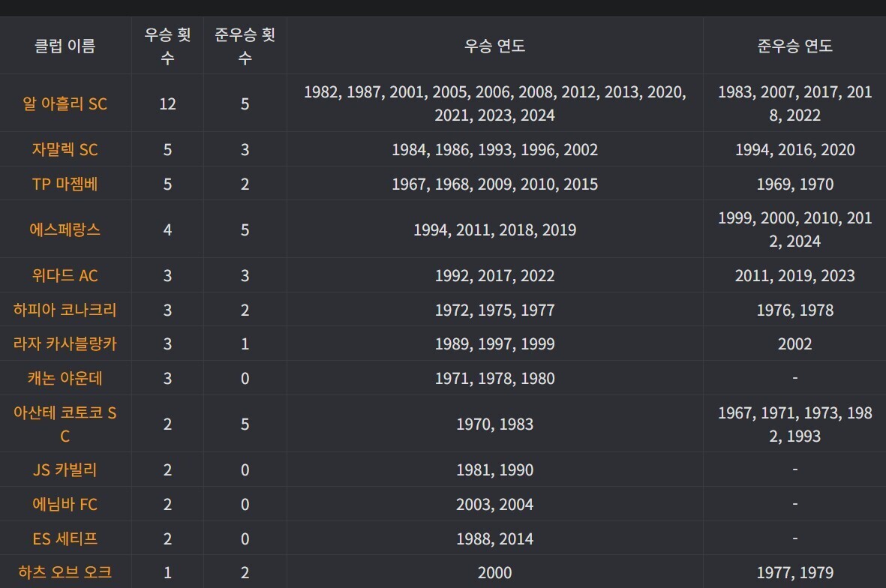Viewport: 886px width, 588px height.
Task: Select the years 1970, 1983 cell
Action: point(495,424)
